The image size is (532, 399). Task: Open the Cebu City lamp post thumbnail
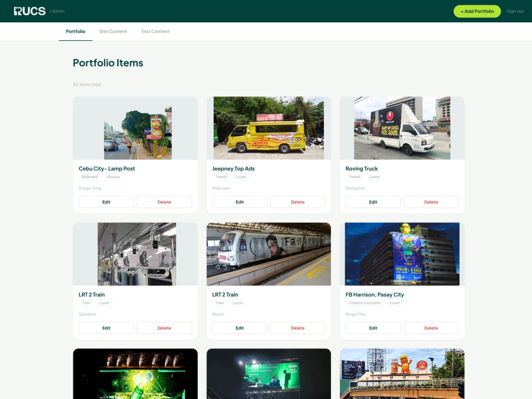click(135, 128)
